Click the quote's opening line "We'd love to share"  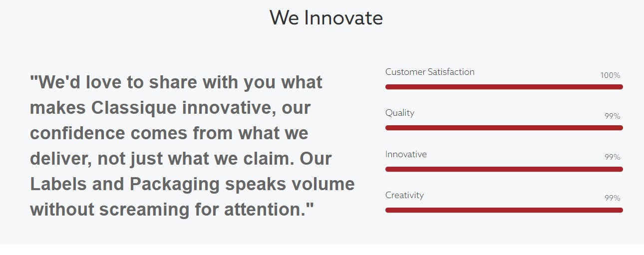[x=176, y=82]
